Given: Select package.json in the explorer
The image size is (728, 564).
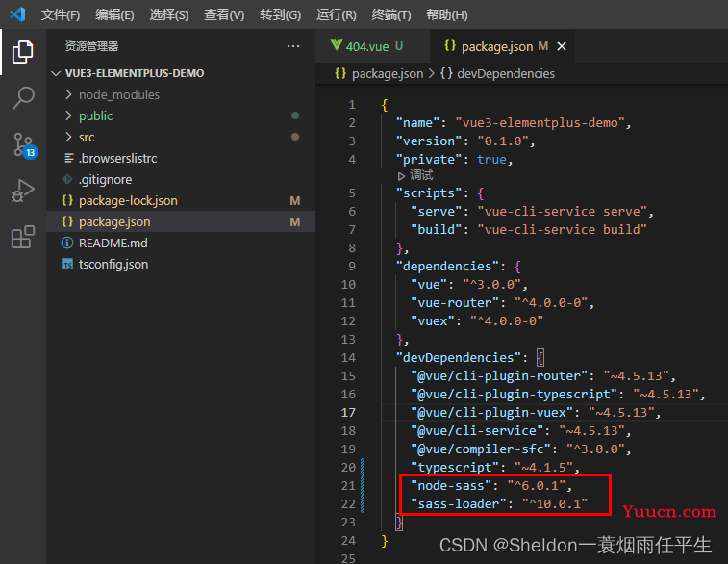Looking at the screenshot, I should tap(181, 221).
